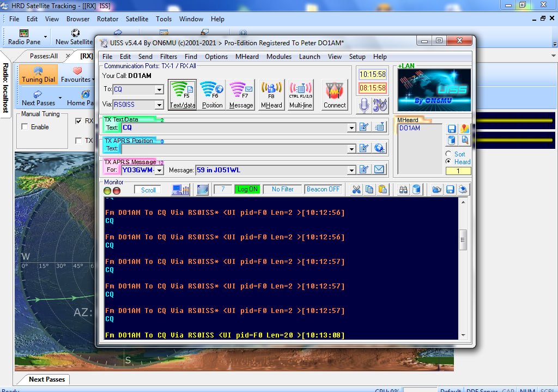Click the paste clipboard icon in Monitor toolbar
This screenshot has width=558, height=392.
click(x=383, y=189)
